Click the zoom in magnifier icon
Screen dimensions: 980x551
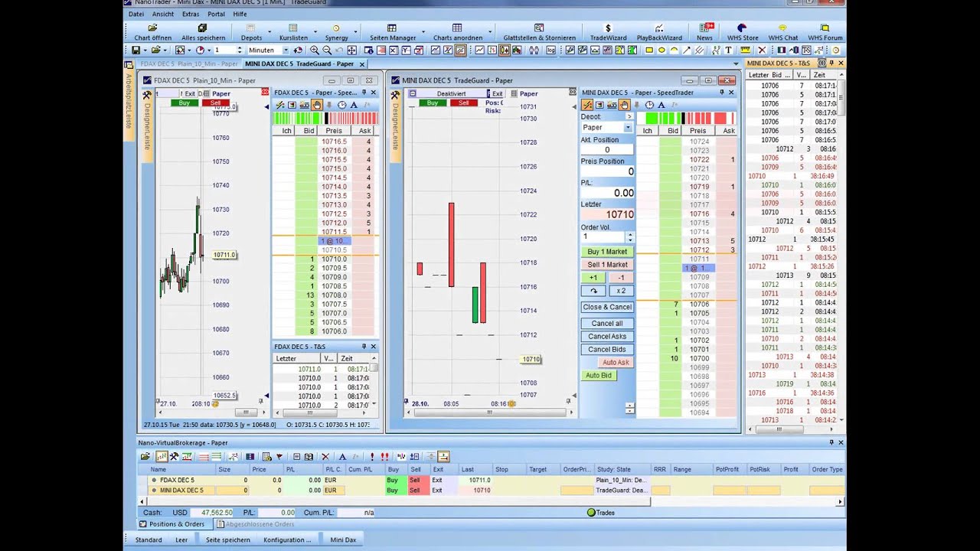pos(314,50)
